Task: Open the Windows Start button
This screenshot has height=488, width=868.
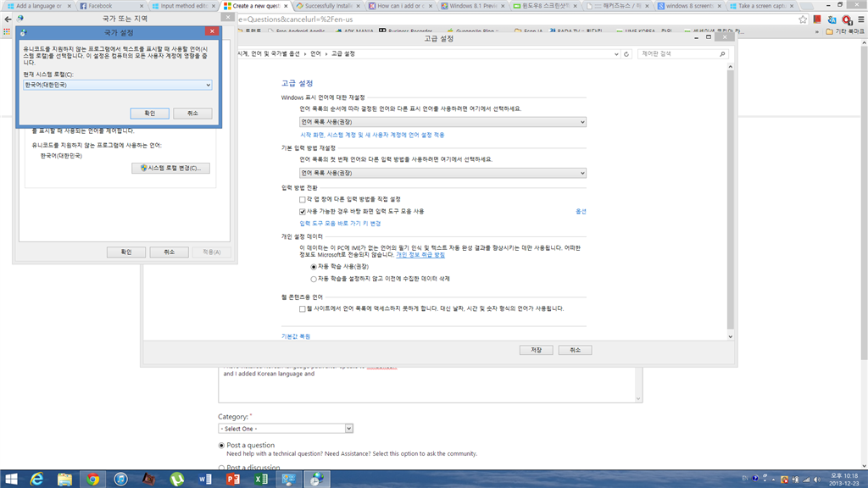Action: [11, 480]
